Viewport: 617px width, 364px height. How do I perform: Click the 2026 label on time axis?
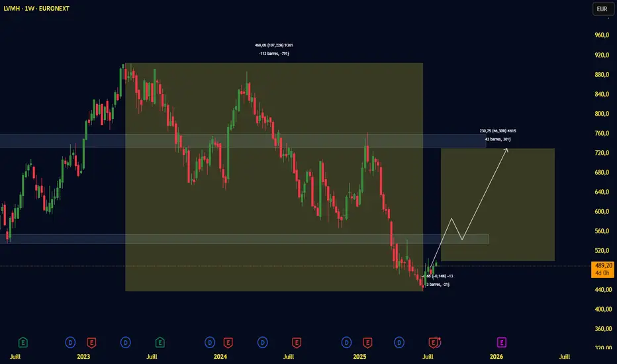497,357
